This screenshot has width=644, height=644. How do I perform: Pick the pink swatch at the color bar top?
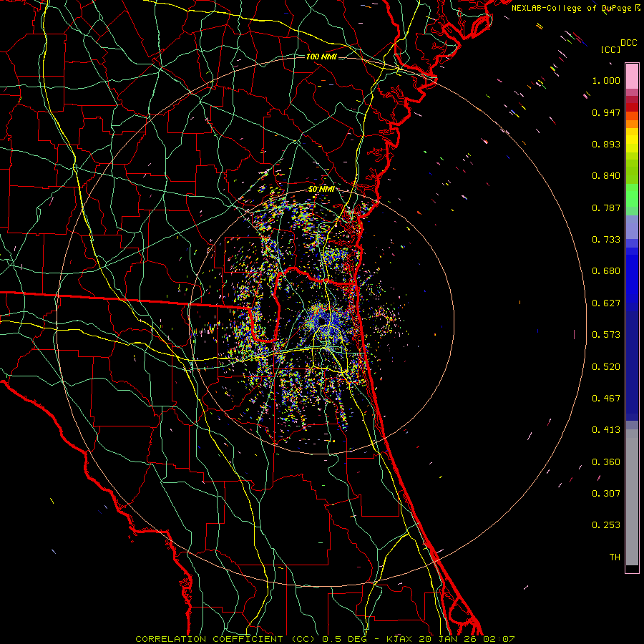632,77
